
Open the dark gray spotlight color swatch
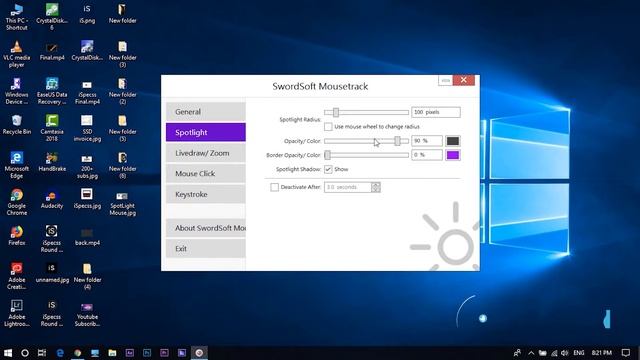[x=453, y=141]
